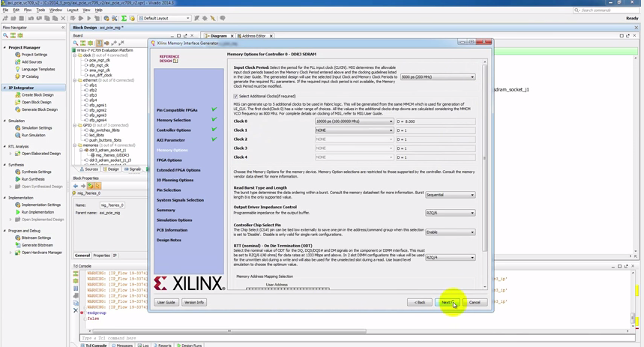Open the Input Clock Period dropdown
The height and width of the screenshot is (347, 644).
pos(438,76)
